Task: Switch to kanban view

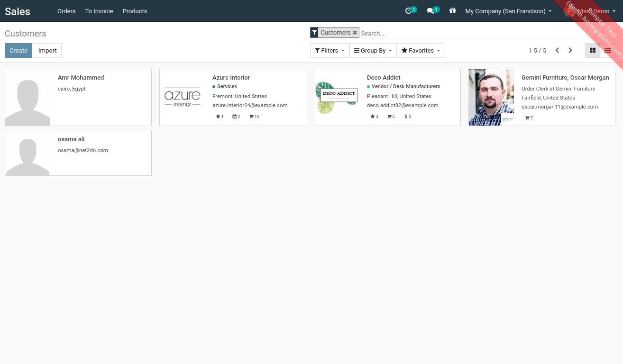Action: pos(592,50)
